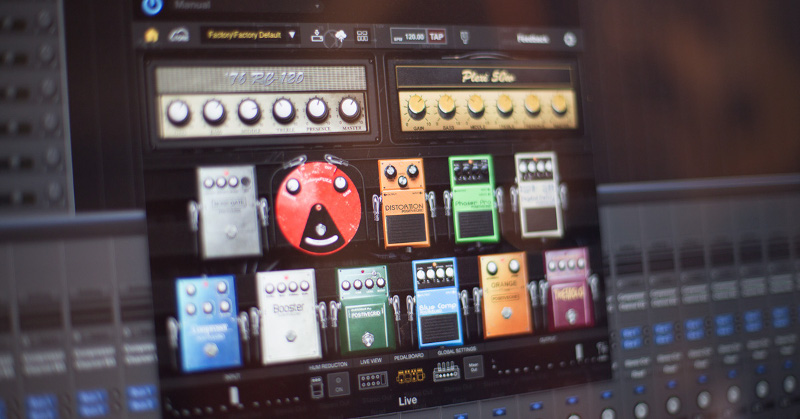Select the Orange pedal in bottom row

[504, 295]
